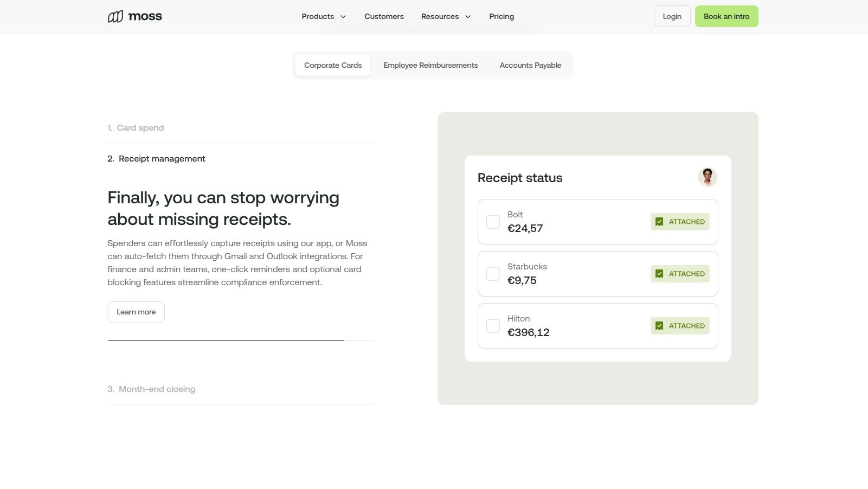Screen dimensions: 868x489
Task: Open the Resources nav label
Action: point(440,17)
